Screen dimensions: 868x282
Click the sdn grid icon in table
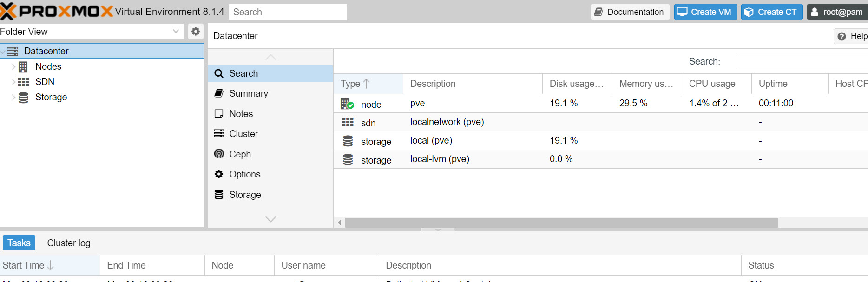[x=348, y=122]
